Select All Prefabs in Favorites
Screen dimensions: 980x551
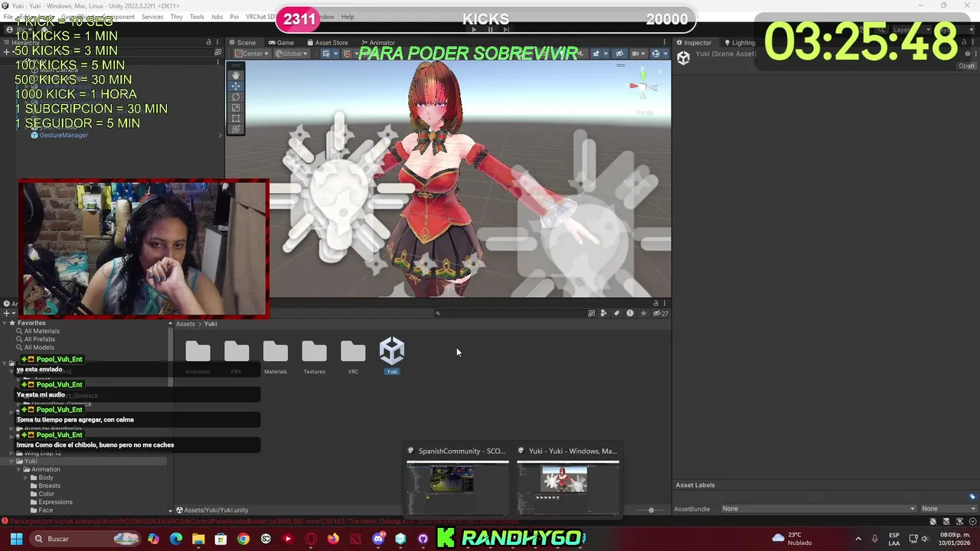(x=39, y=339)
